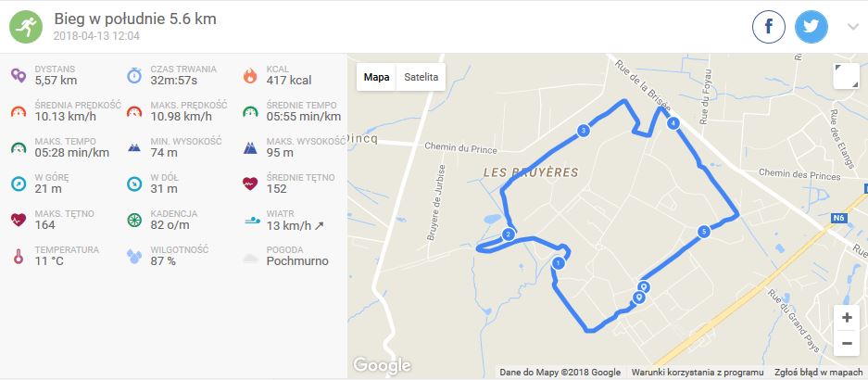The height and width of the screenshot is (380, 868).
Task: Share the run on Facebook
Action: click(x=769, y=27)
